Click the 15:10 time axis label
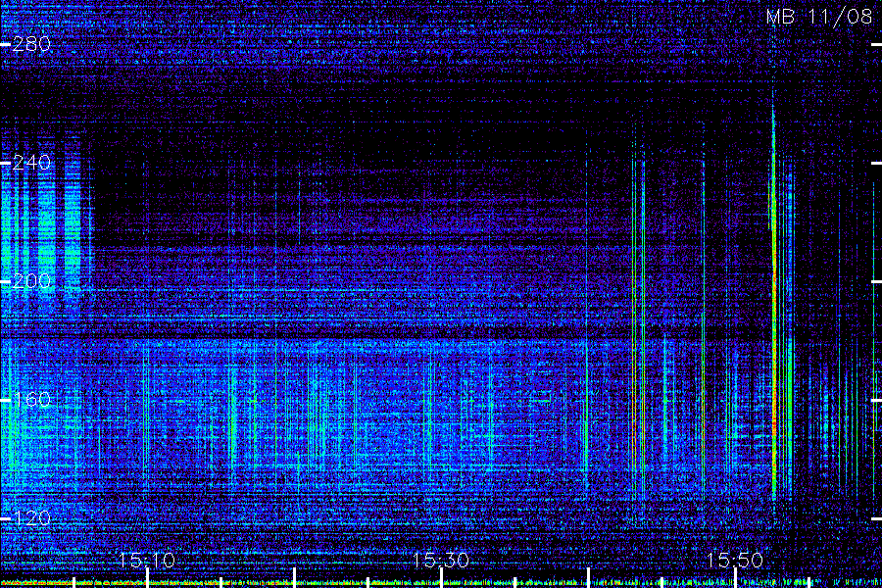This screenshot has width=882, height=588. 147,561
